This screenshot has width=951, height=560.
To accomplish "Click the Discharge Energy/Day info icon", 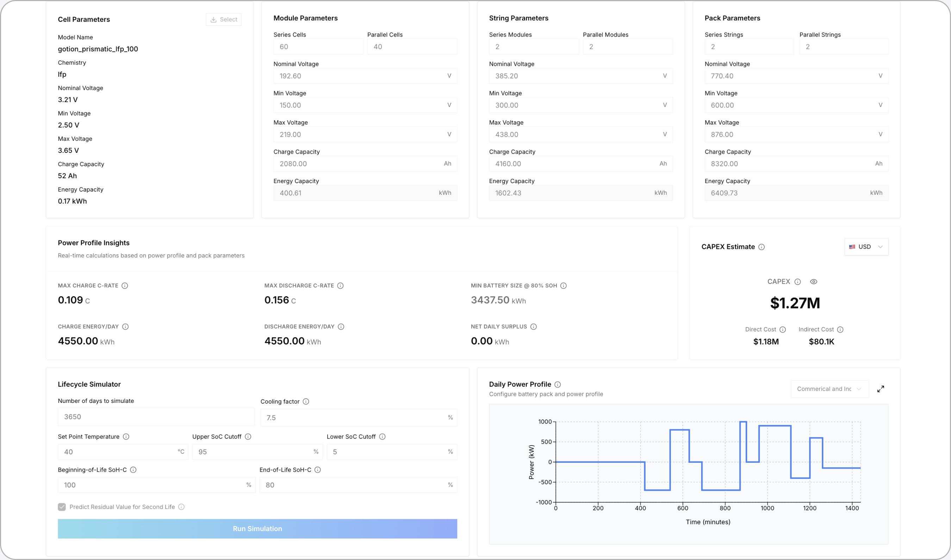I will coord(341,327).
